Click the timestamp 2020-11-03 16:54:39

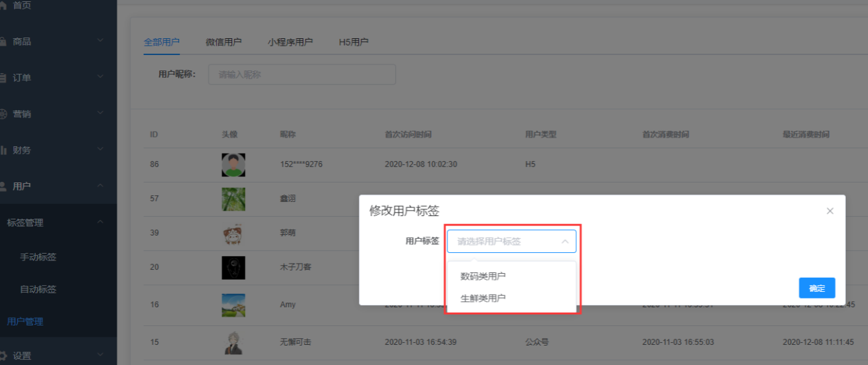421,342
